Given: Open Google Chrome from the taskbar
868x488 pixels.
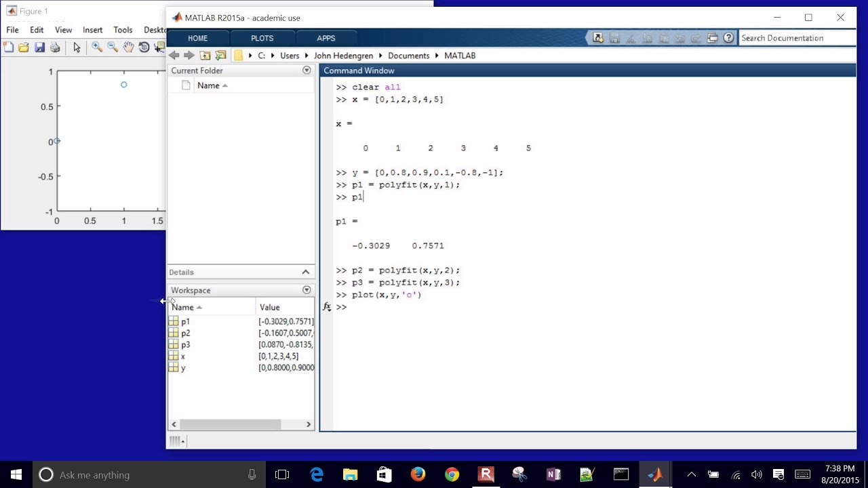Looking at the screenshot, I should tap(452, 474).
